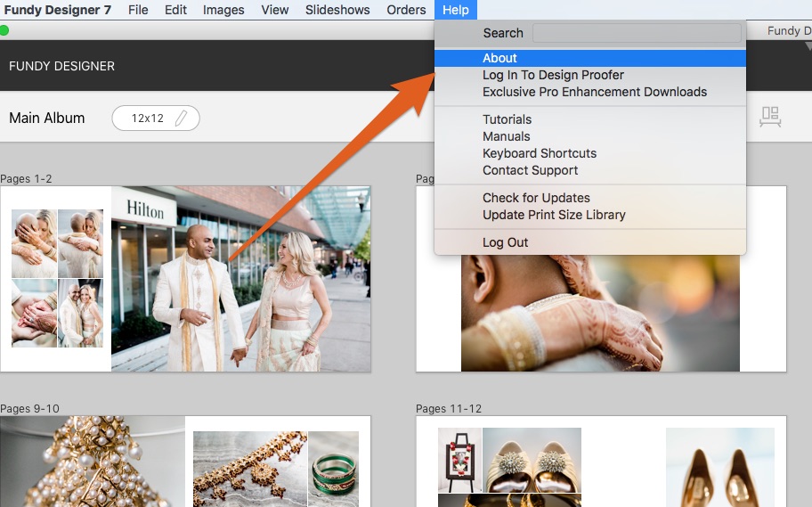This screenshot has width=812, height=507.
Task: Click the pencil icon in size button
Action: [181, 119]
